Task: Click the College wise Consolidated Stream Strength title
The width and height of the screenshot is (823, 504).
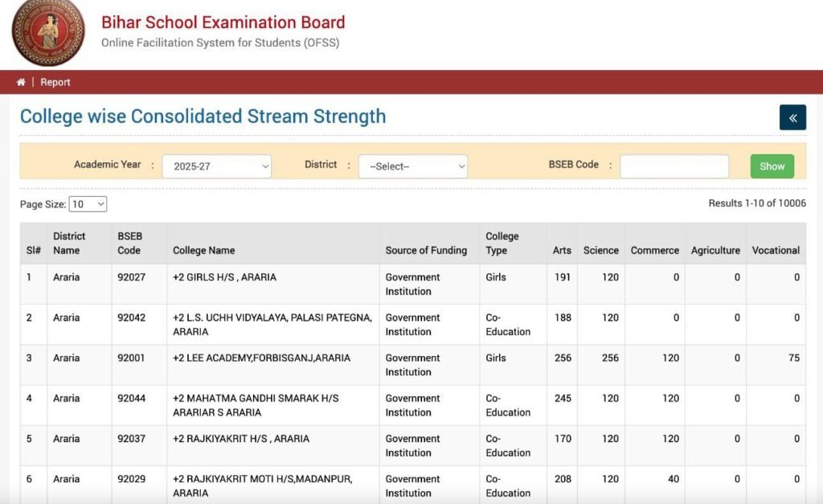Action: (203, 116)
